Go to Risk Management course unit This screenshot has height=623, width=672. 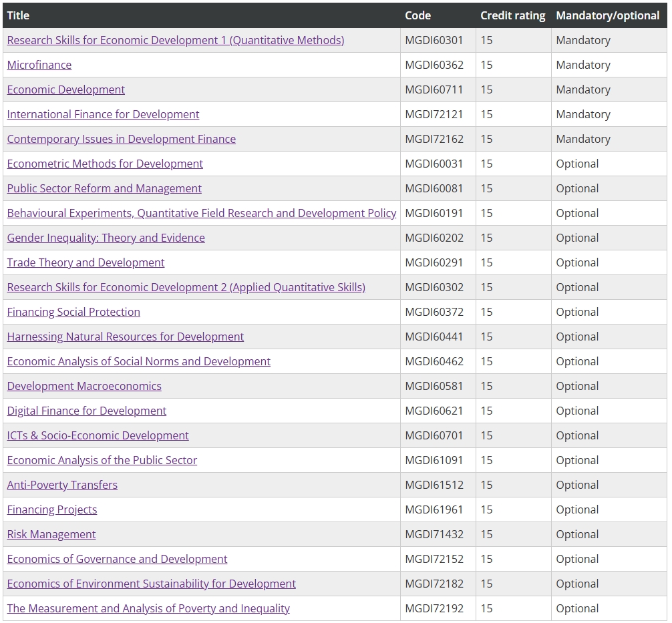click(51, 534)
